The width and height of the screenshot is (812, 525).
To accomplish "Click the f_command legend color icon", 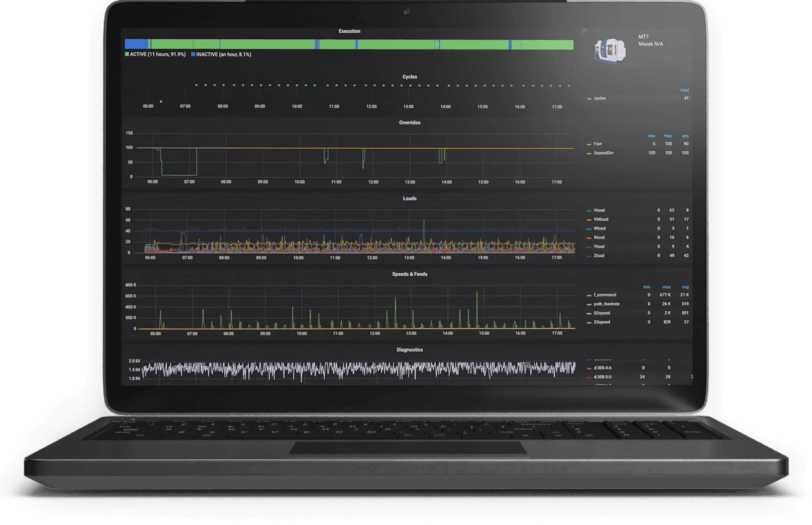I will [589, 295].
